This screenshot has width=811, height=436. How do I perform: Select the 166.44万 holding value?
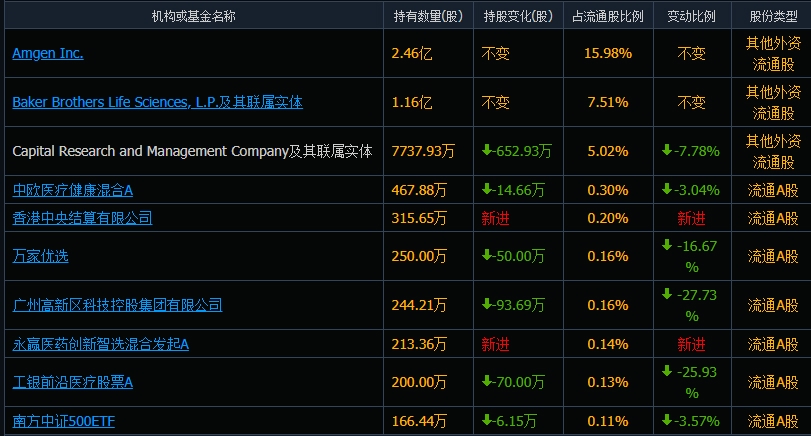(x=419, y=421)
